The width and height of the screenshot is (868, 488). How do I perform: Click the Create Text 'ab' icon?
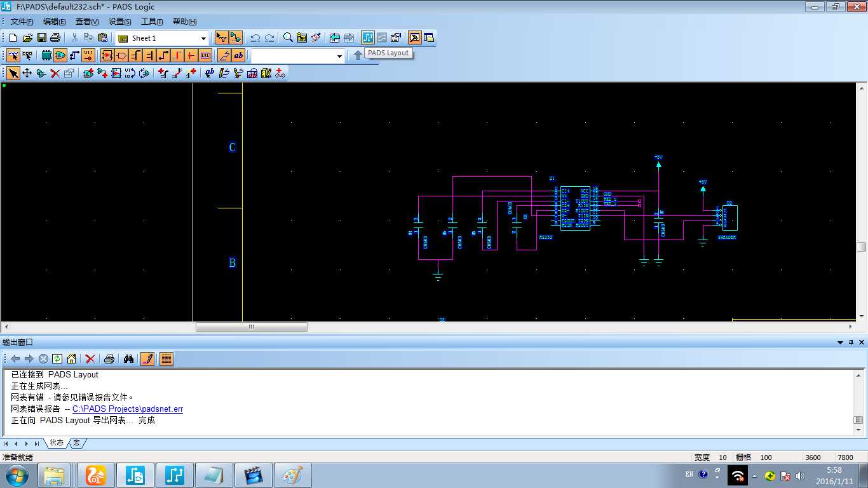point(209,73)
